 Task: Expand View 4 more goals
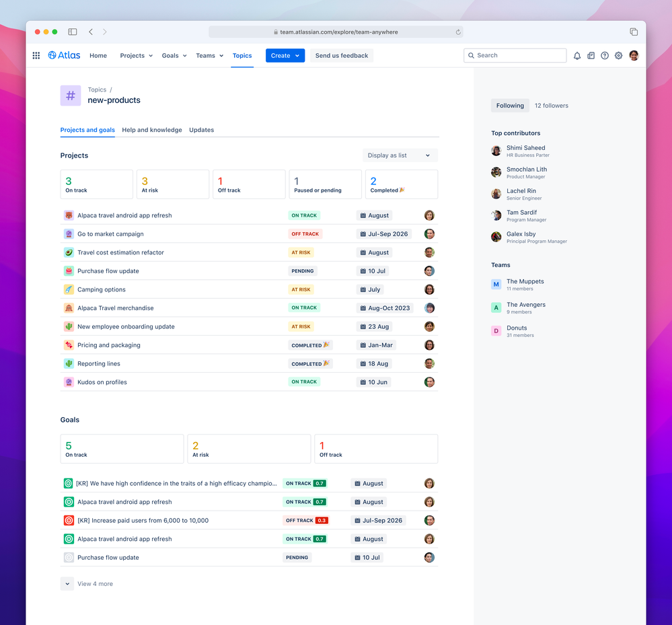point(87,584)
